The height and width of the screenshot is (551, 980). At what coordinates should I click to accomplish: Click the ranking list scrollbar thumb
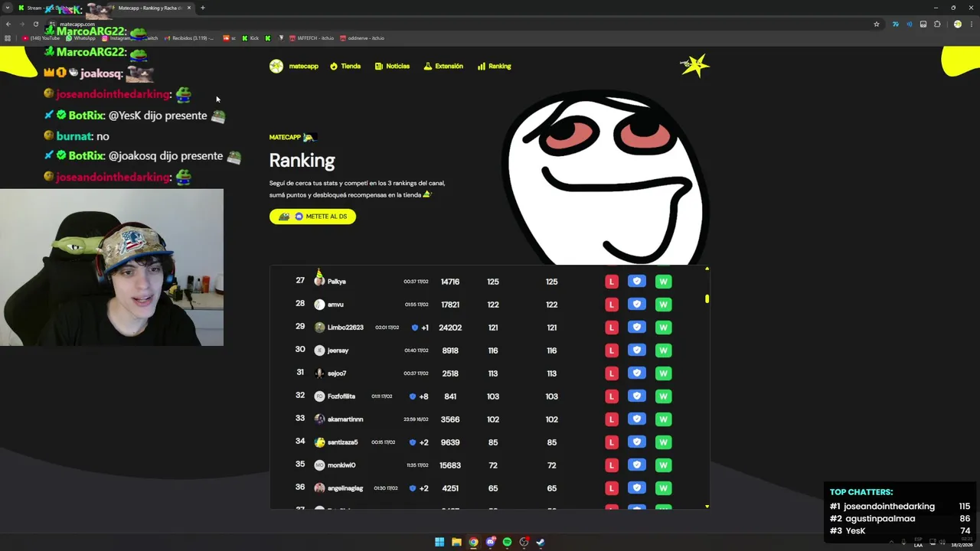707,299
